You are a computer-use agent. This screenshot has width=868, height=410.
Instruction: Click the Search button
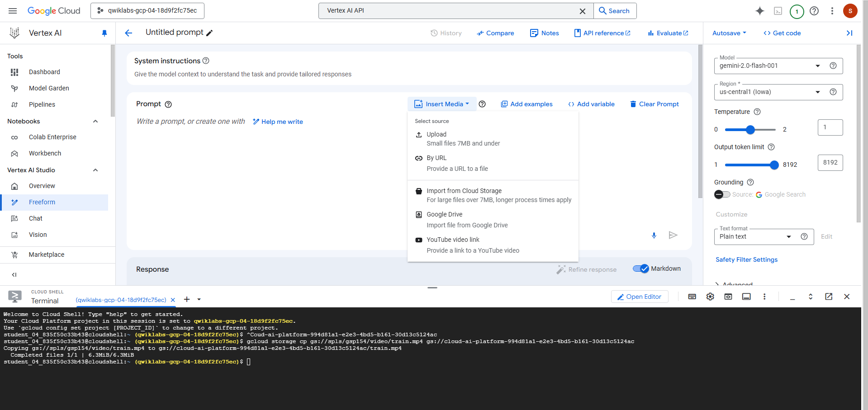coord(615,11)
